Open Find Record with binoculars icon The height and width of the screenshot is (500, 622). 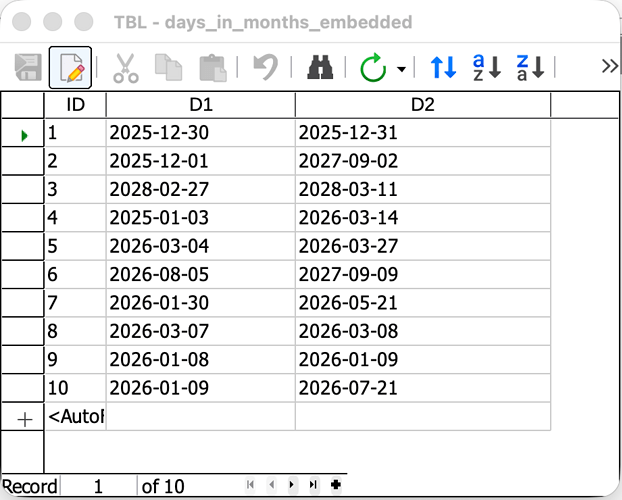click(x=319, y=68)
